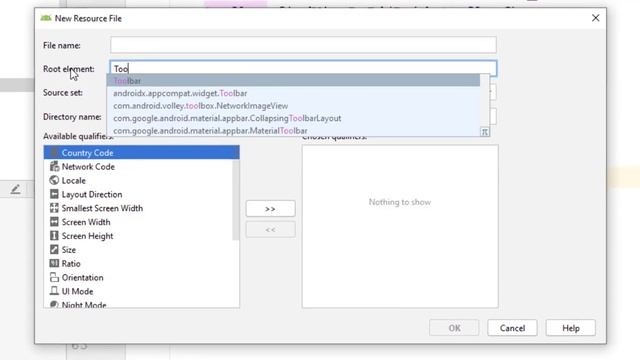The image size is (640, 360).
Task: Click the Ratio qualifier icon
Action: pos(54,263)
